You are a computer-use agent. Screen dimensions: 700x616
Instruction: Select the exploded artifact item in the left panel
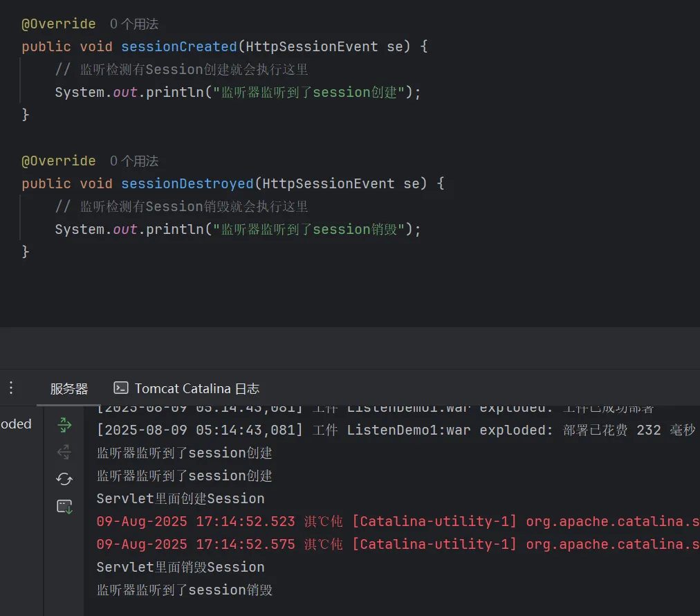coord(16,424)
